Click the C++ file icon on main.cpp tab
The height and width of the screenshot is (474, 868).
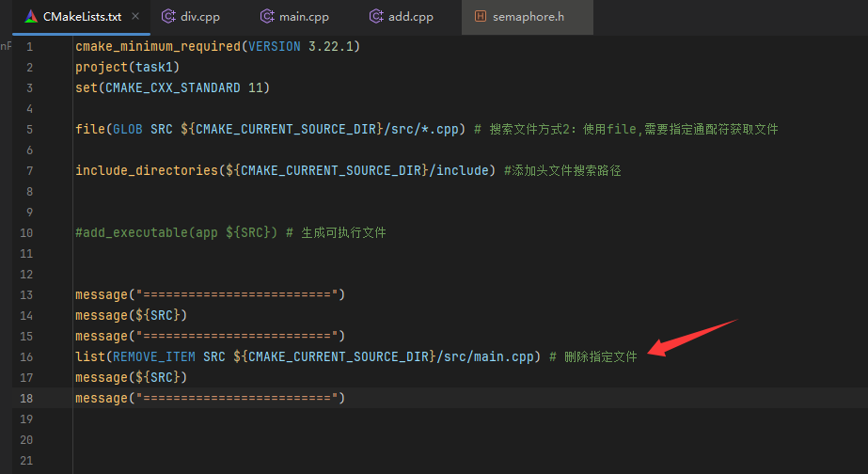pyautogui.click(x=267, y=17)
